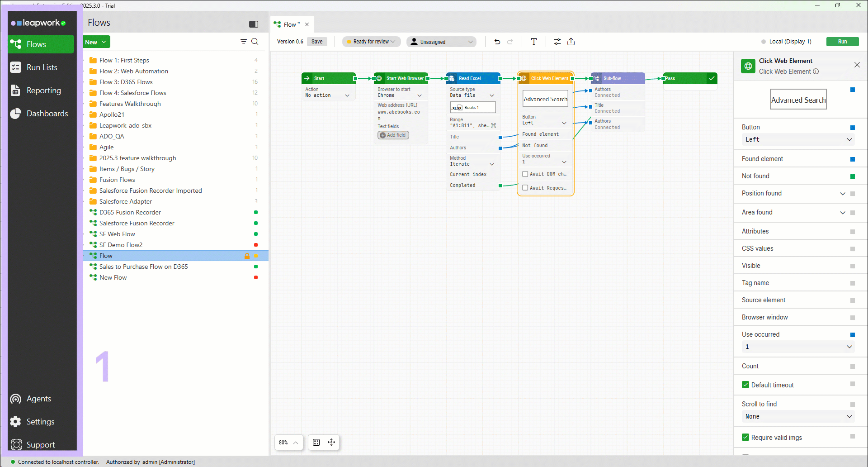Enable the Await DOM change checkbox

pyautogui.click(x=525, y=174)
